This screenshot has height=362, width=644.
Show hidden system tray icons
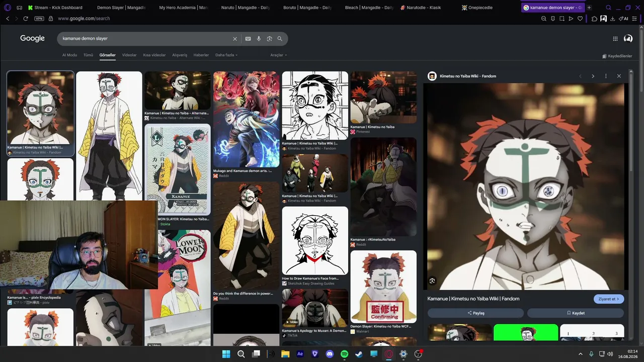(x=580, y=354)
